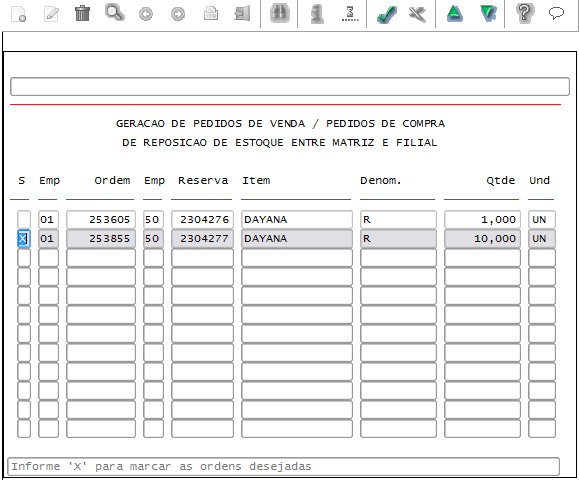This screenshot has height=480, width=579.
Task: Click the green down triangle icon
Action: (x=488, y=14)
